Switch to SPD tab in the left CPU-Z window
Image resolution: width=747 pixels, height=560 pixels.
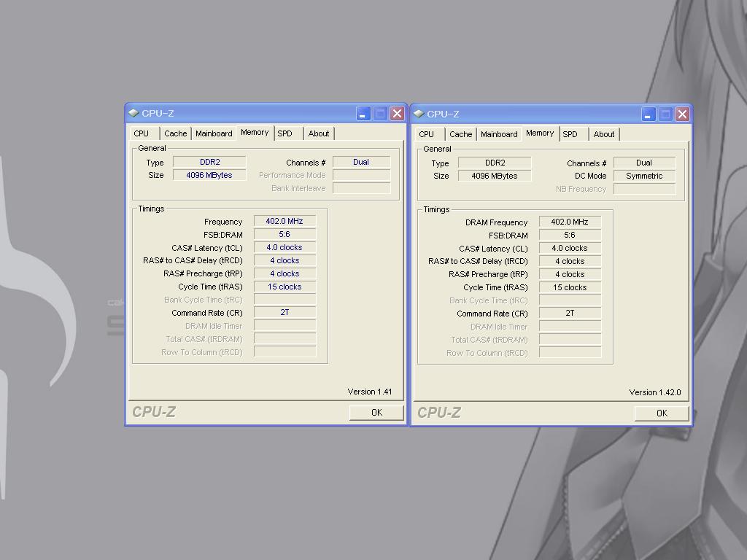coord(287,134)
